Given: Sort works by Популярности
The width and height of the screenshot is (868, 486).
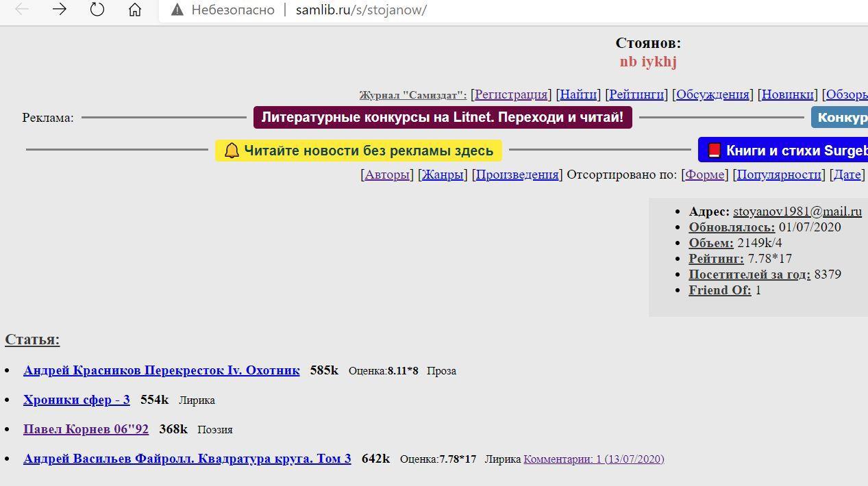Looking at the screenshot, I should click(779, 175).
